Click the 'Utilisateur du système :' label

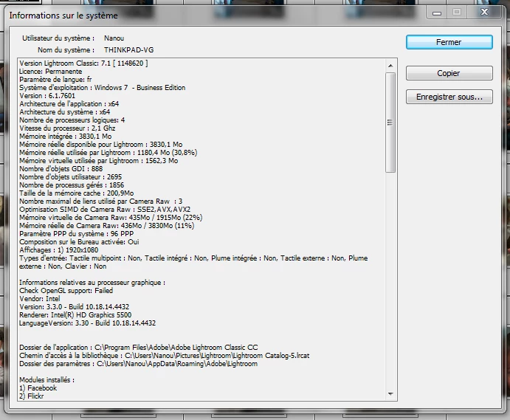click(x=58, y=38)
